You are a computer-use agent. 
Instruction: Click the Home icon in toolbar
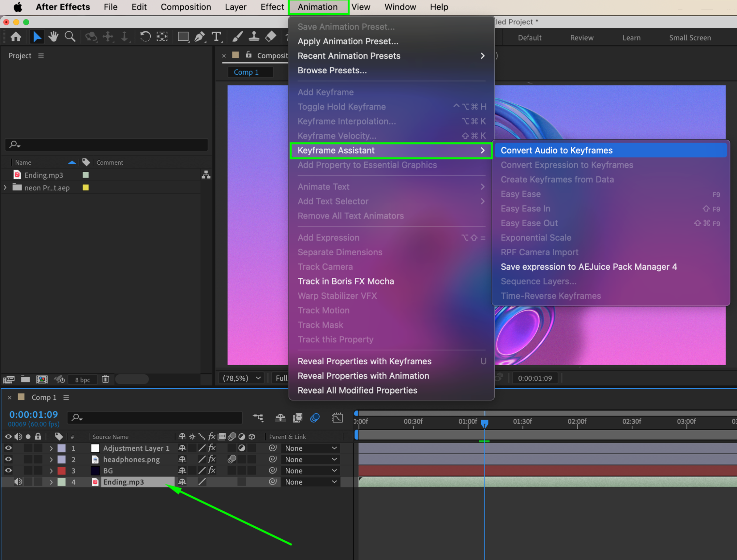tap(16, 37)
